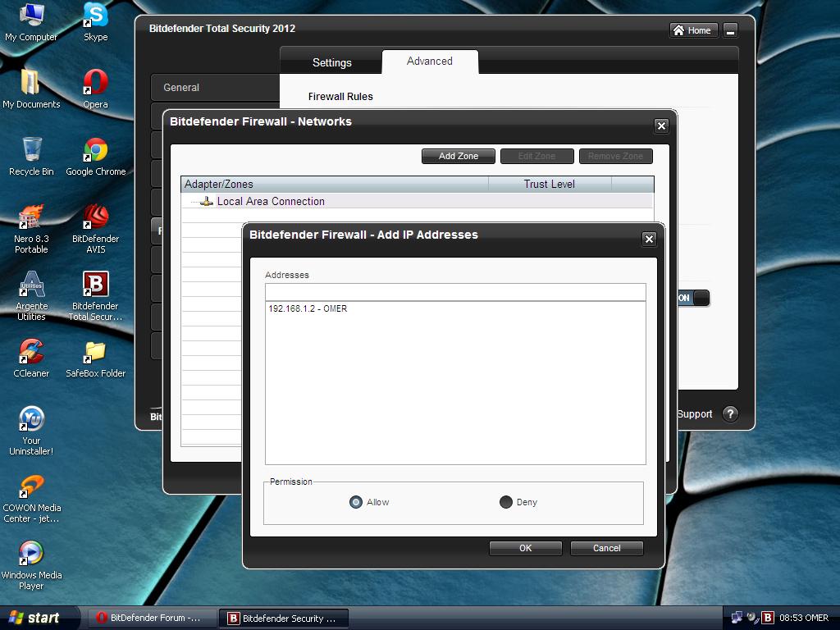Click the Adapter/Zones column header
840x630 pixels.
335,185
